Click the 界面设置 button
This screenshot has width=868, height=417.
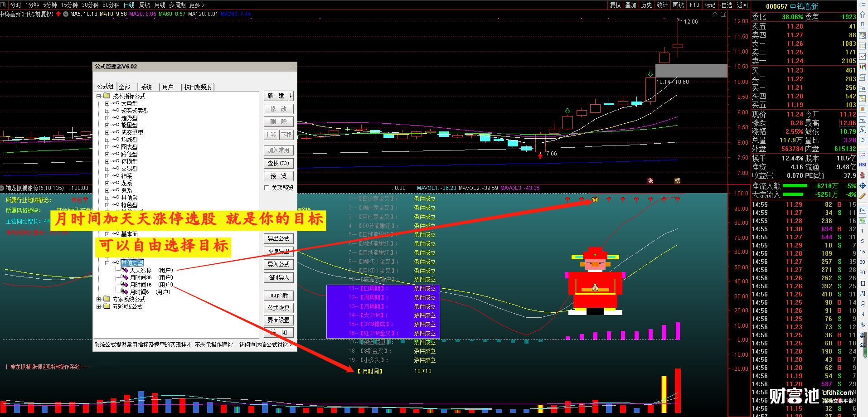[x=278, y=320]
